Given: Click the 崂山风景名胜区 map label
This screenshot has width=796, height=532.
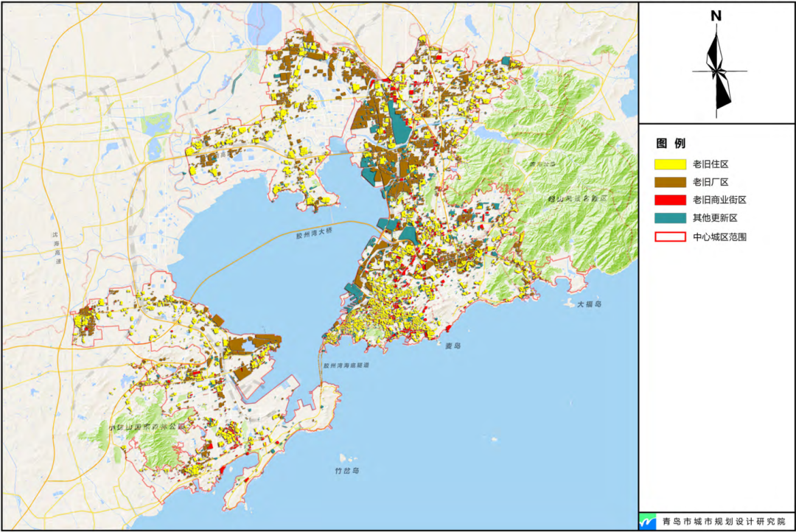Looking at the screenshot, I should point(578,198).
